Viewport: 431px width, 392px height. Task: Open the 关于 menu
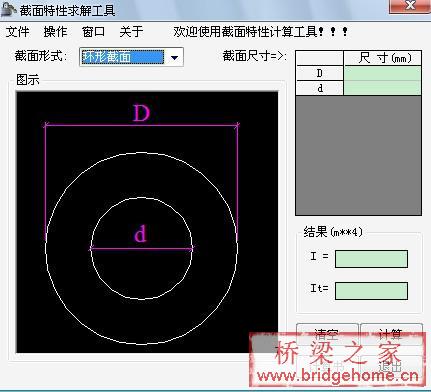[131, 32]
